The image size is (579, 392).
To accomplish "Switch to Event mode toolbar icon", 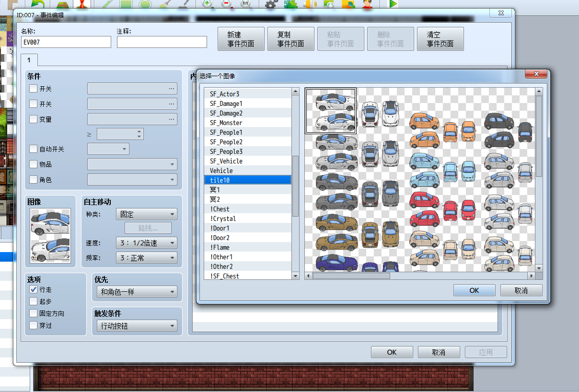I will (x=82, y=4).
